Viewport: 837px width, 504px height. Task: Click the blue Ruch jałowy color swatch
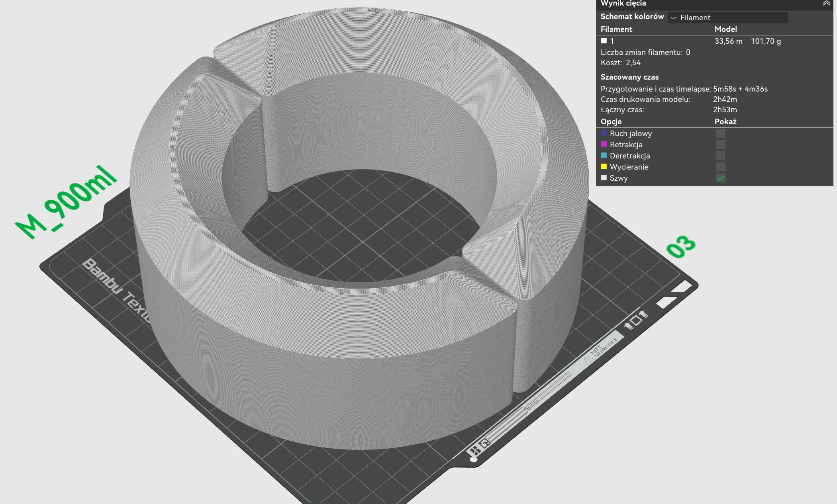point(604,133)
